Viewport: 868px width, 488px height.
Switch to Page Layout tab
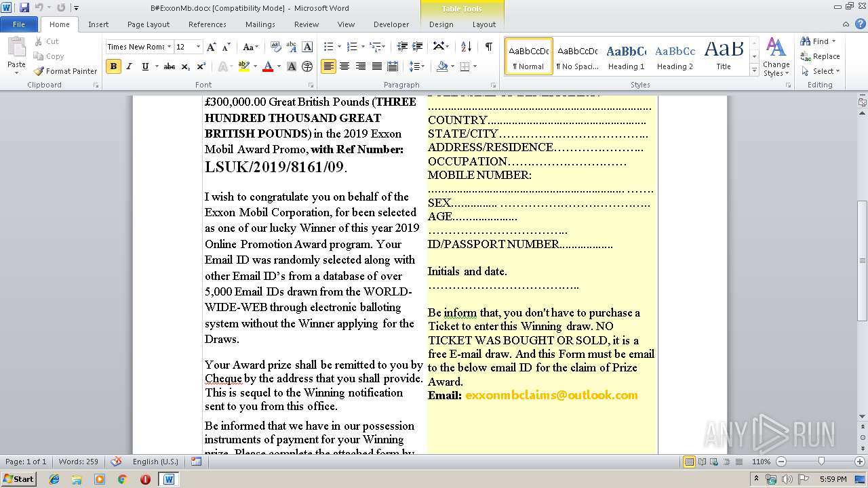coord(149,24)
